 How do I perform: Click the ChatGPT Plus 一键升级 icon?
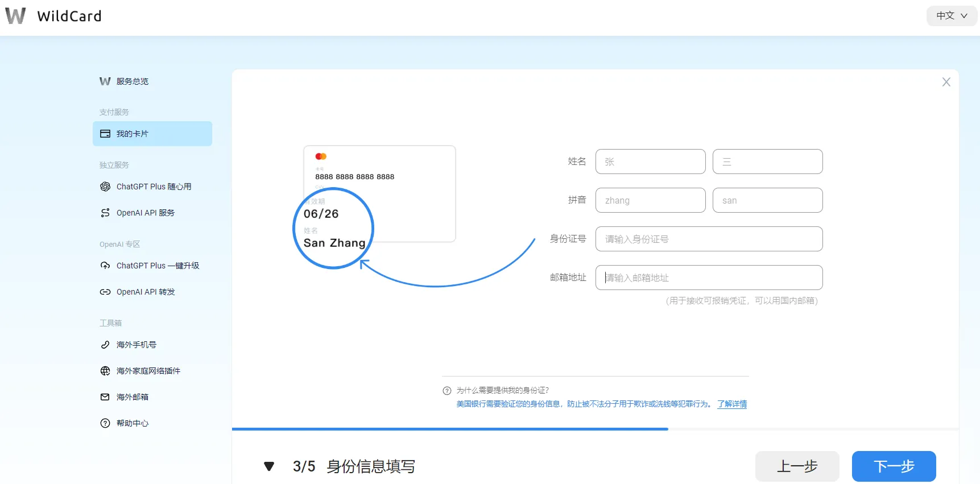(105, 266)
